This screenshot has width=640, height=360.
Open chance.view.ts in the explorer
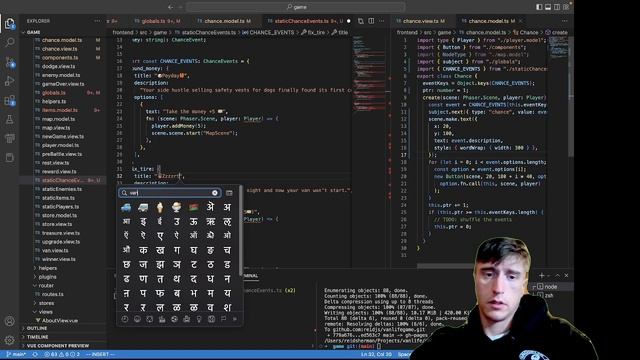[59, 49]
